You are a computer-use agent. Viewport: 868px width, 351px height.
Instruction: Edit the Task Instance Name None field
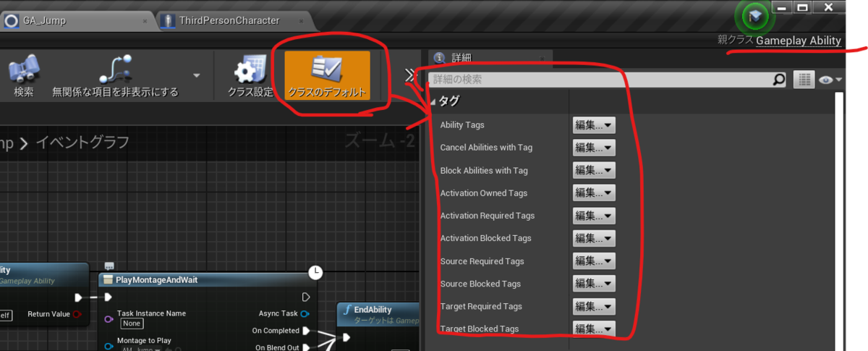point(131,323)
